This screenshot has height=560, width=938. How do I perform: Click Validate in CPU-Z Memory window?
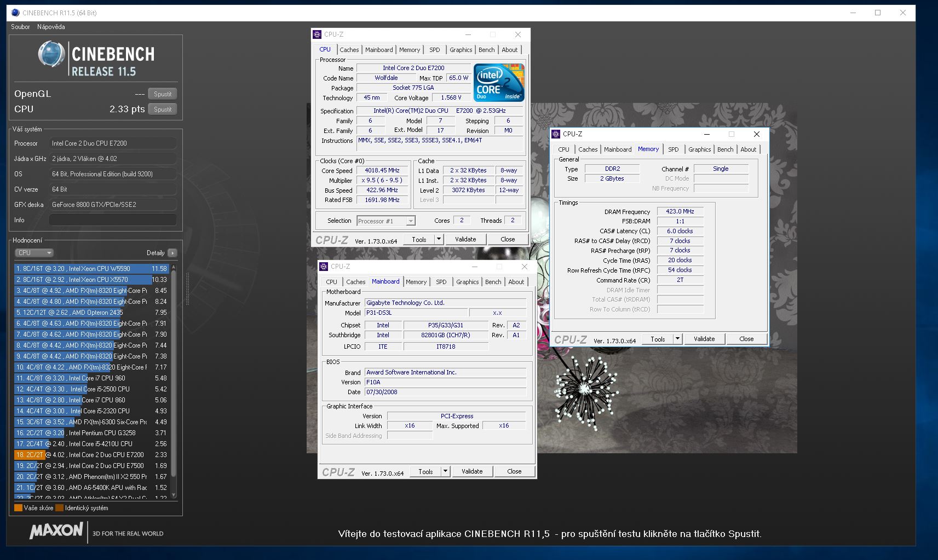pos(704,339)
